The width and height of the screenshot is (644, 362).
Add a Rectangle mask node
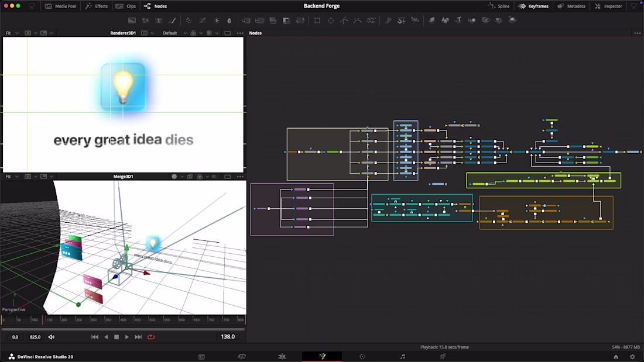click(x=317, y=20)
